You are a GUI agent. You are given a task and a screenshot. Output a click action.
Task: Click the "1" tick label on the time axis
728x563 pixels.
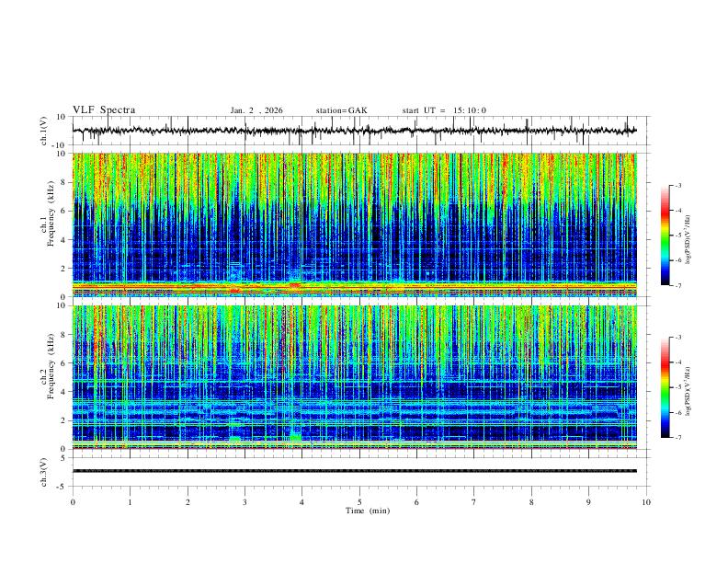click(130, 502)
